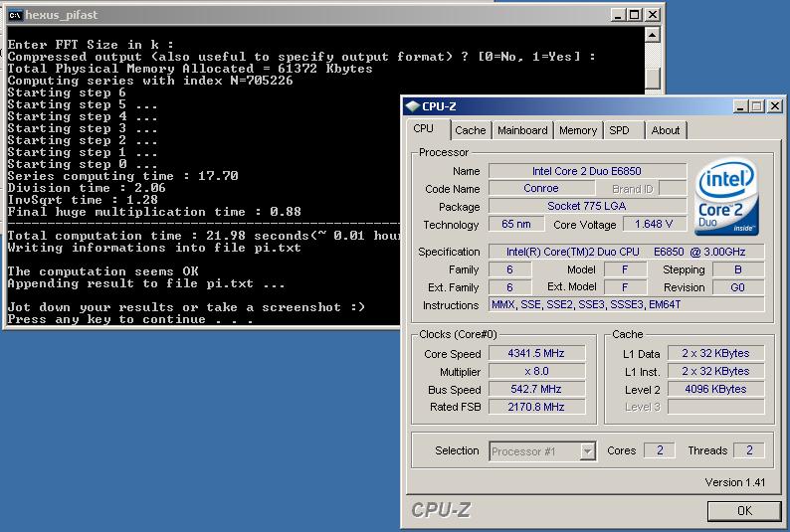Click the Core Speed value '4341.5 MHz'

[x=536, y=353]
